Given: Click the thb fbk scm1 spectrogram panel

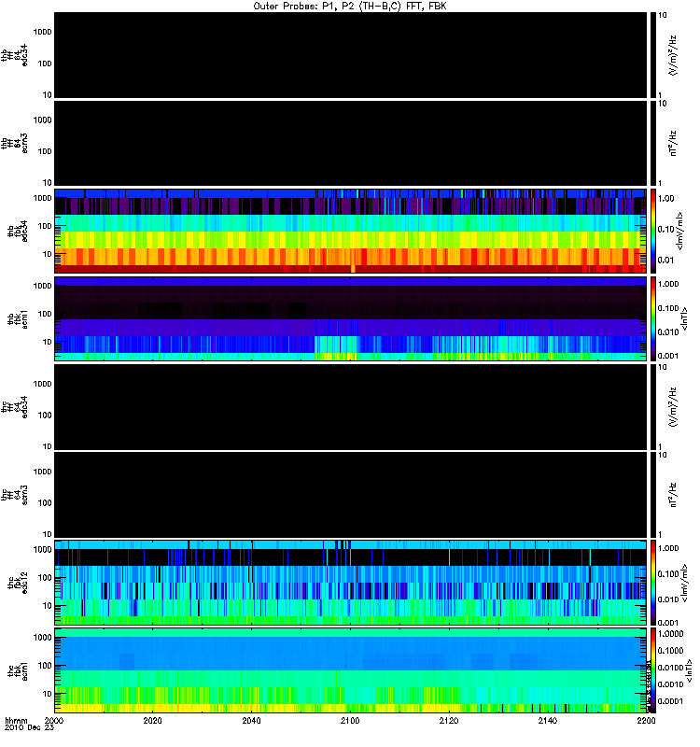Looking at the screenshot, I should (351, 319).
